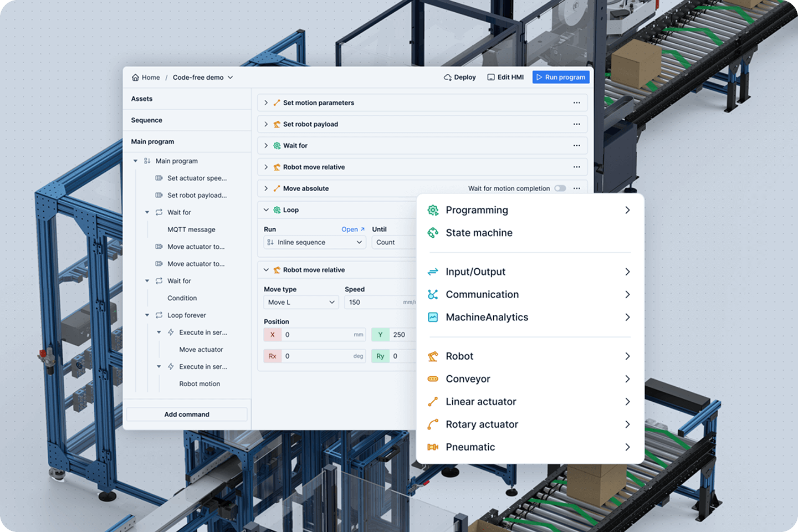Open options menu for Set robot payload
The image size is (798, 532).
(576, 124)
